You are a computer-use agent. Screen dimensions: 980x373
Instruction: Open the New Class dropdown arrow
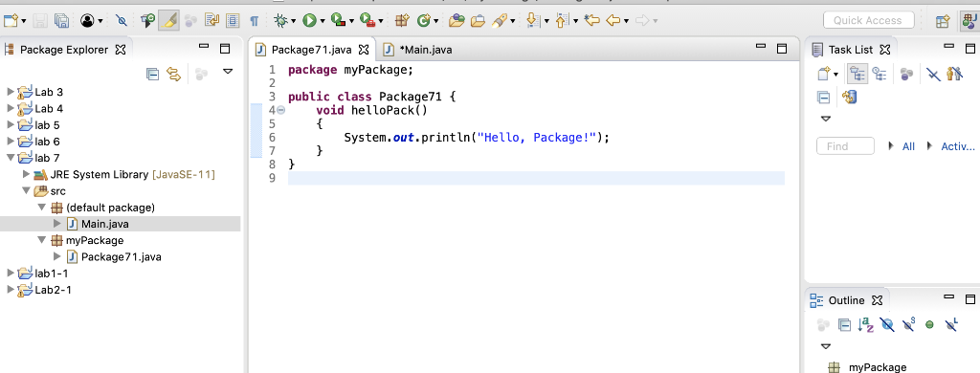click(436, 21)
